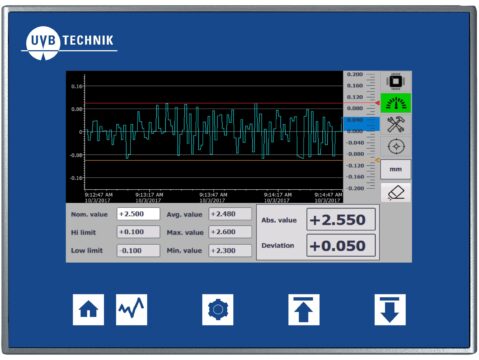This screenshot has width=479, height=360.
Task: Click the 9:13:47 AM time axis label
Action: (213, 195)
